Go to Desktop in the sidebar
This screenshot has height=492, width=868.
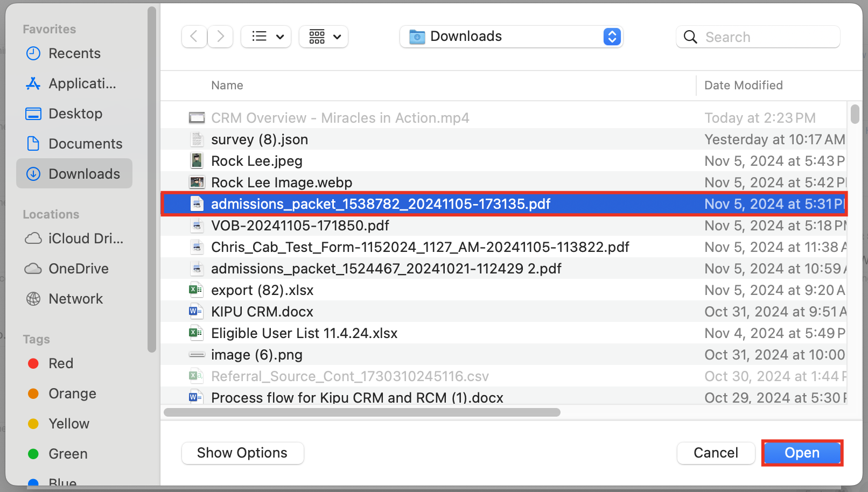[75, 114]
